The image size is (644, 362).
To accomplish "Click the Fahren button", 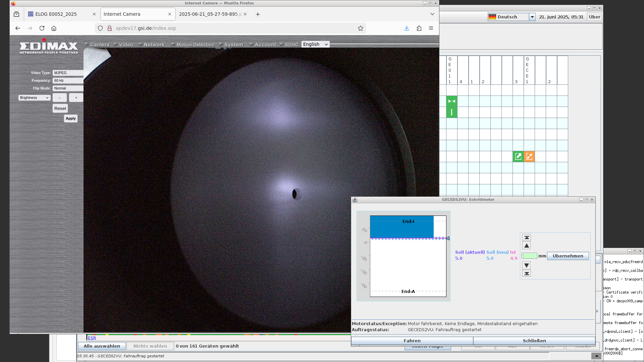I will pos(412,341).
